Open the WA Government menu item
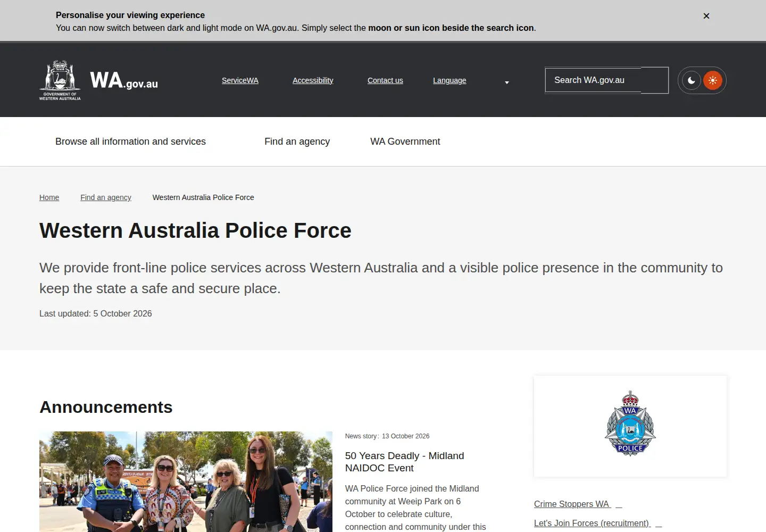 pyautogui.click(x=405, y=142)
